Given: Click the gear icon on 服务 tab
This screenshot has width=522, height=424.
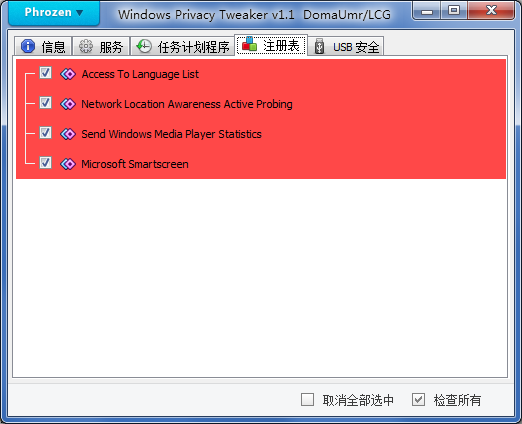Looking at the screenshot, I should [x=86, y=46].
